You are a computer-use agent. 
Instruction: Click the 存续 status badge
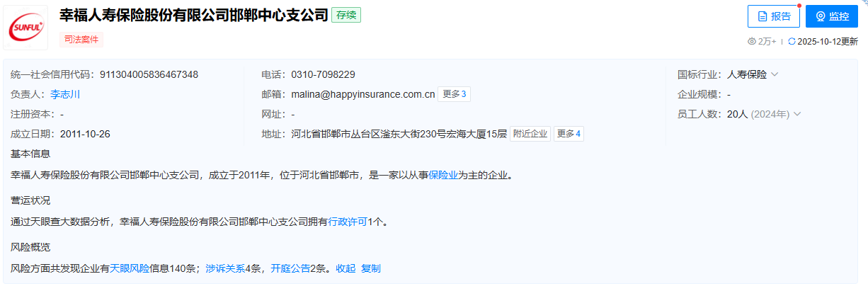point(346,15)
